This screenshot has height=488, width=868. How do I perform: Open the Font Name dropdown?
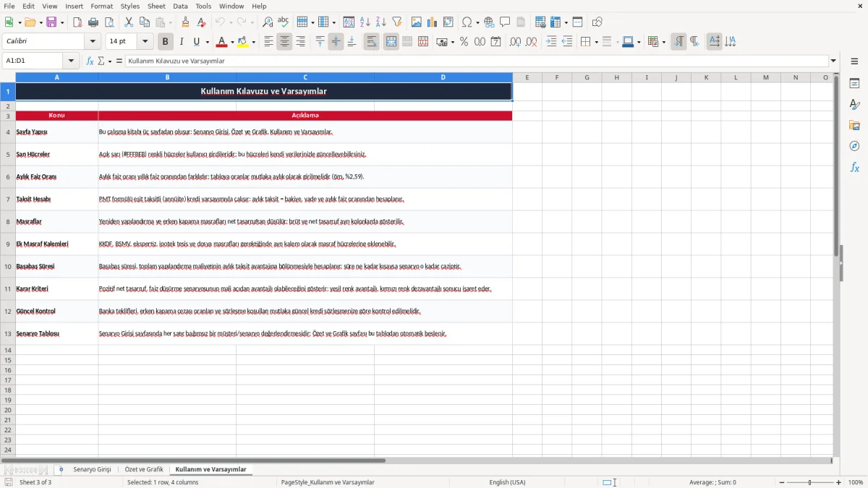(93, 42)
